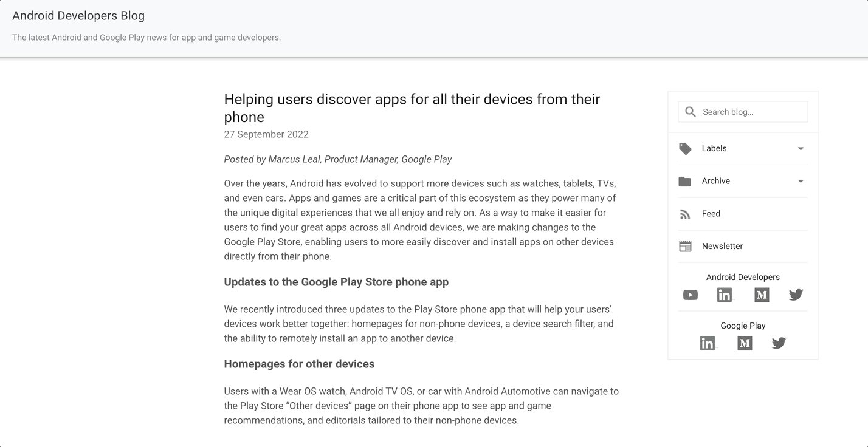Select the Feed link text
The height and width of the screenshot is (447, 868).
pos(711,214)
